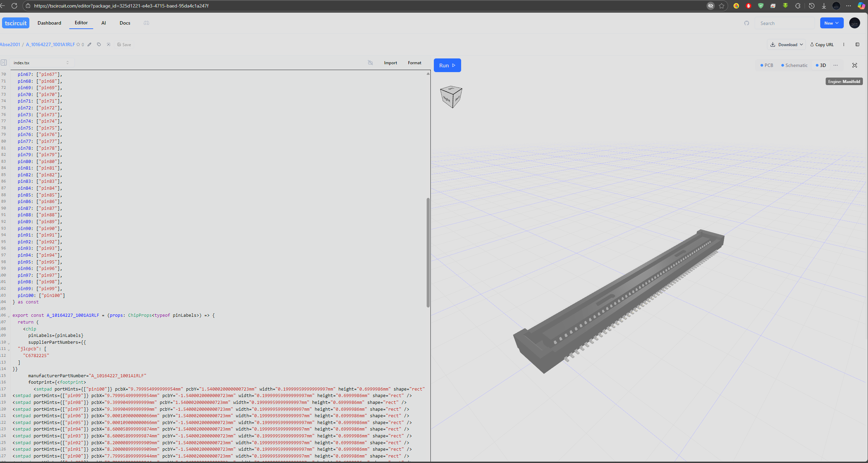868x463 pixels.
Task: Open the GitHub icon link
Action: pos(746,23)
